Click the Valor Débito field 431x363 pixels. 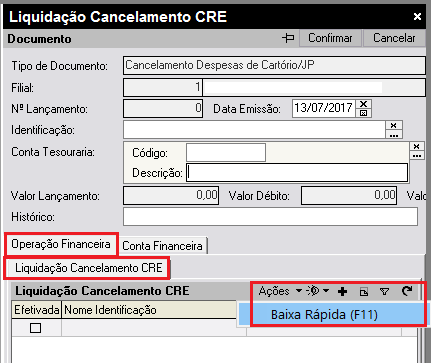coord(349,195)
